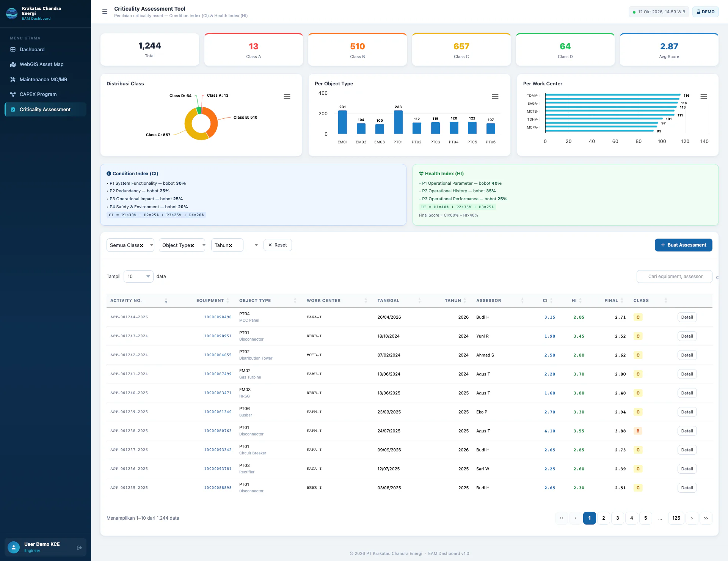Clear the Object Type filter with its x
This screenshot has height=561, width=728.
192,245
